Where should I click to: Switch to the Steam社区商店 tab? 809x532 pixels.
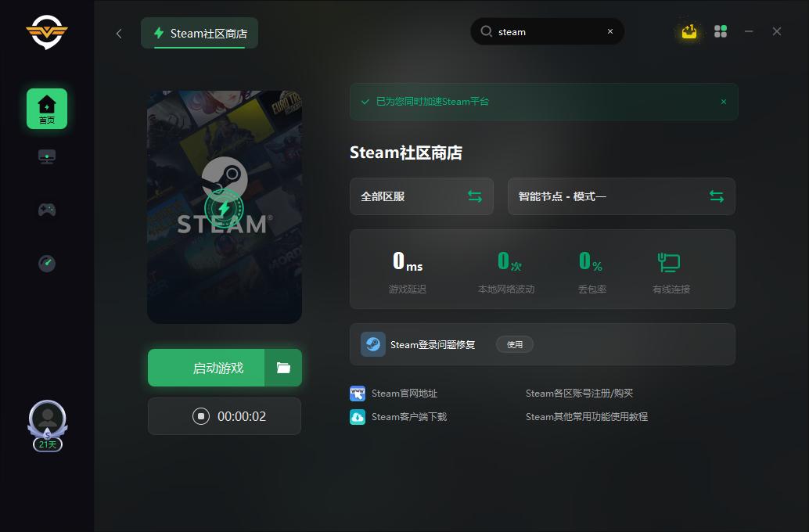tap(199, 34)
